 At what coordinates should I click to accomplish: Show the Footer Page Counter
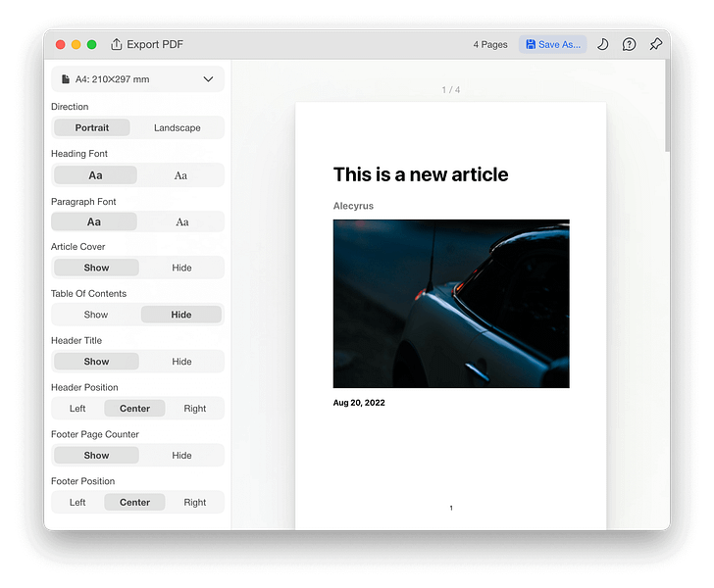coord(96,455)
